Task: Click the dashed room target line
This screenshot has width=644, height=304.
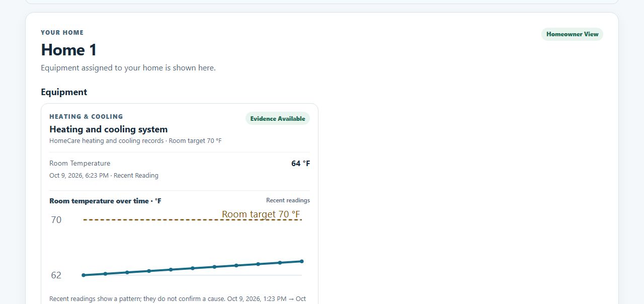Action: [193, 220]
